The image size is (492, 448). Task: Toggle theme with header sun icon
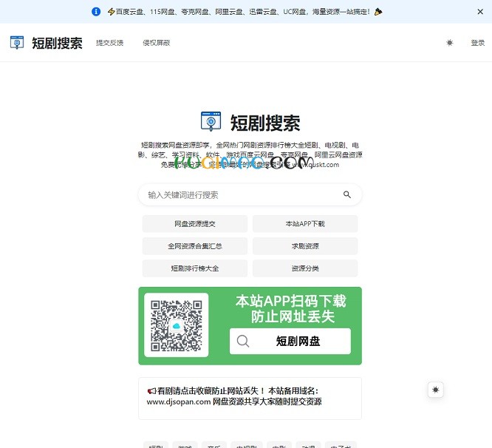click(449, 43)
